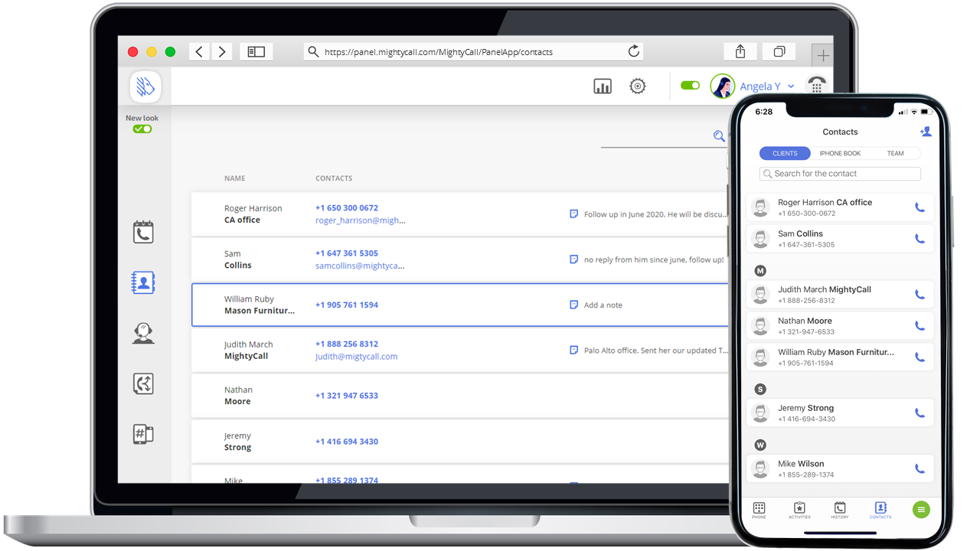Screen dimensions: 980x551
Task: Click the call flows sidebar icon below headset
Action: pyautogui.click(x=143, y=383)
